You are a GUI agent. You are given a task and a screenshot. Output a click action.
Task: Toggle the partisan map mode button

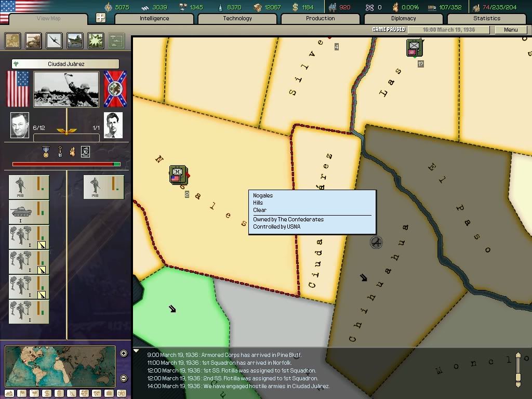72,393
